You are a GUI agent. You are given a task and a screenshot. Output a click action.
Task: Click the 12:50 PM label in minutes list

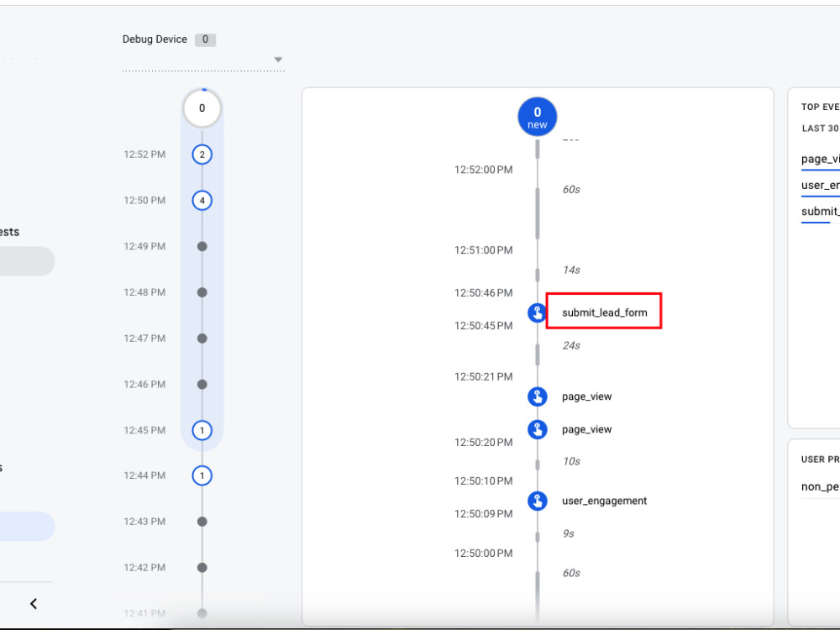pyautogui.click(x=144, y=201)
